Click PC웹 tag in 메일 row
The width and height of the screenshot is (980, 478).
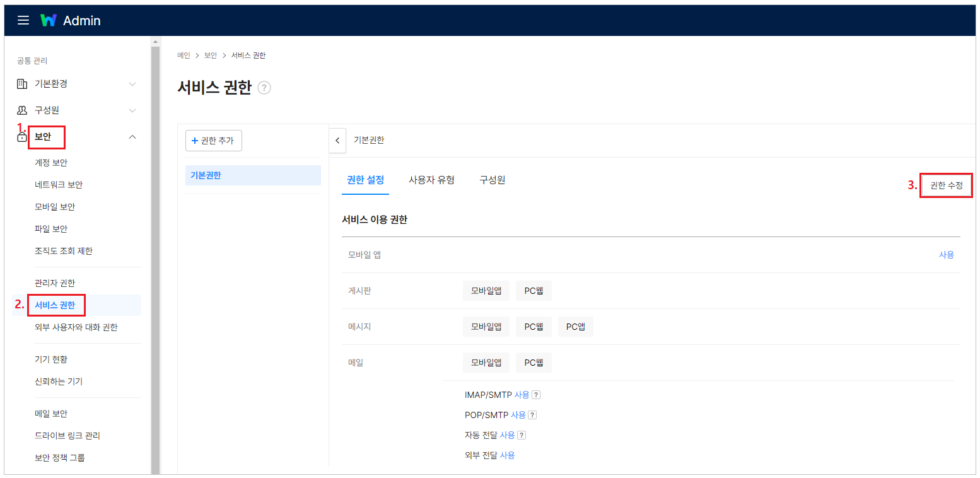point(534,363)
